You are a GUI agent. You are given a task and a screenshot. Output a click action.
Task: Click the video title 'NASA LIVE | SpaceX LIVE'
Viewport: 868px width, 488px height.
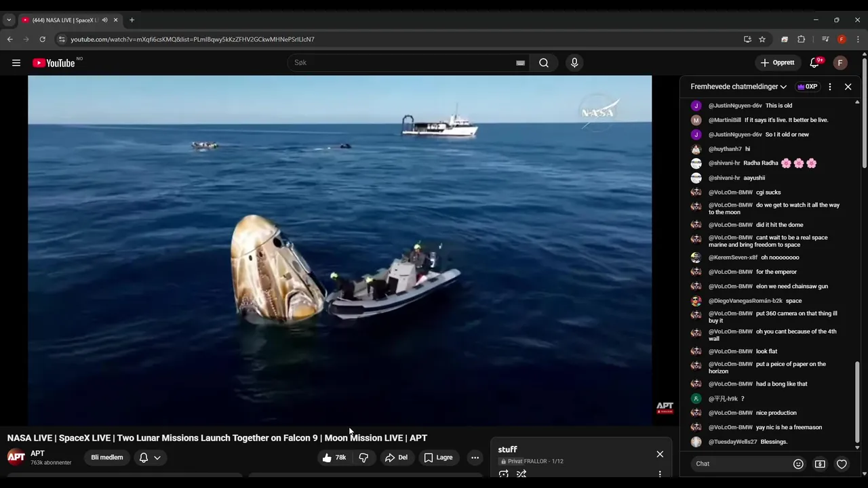(217, 439)
